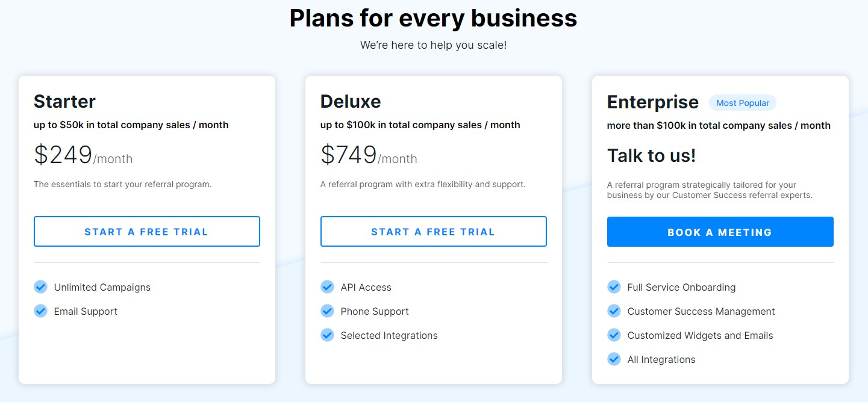The width and height of the screenshot is (868, 402).
Task: Click checkmark icon beside Full Service Onboarding
Action: click(614, 286)
